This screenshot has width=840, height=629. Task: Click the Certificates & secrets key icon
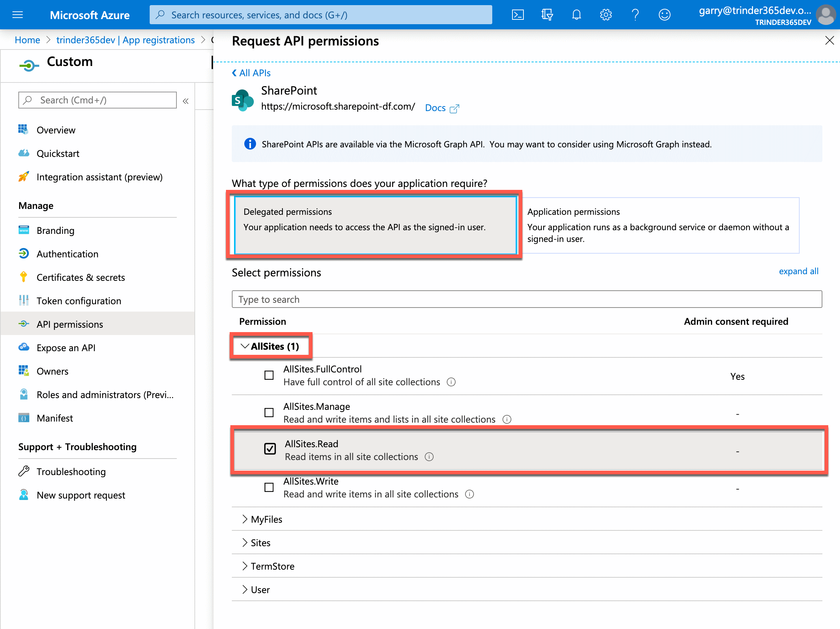(x=23, y=277)
